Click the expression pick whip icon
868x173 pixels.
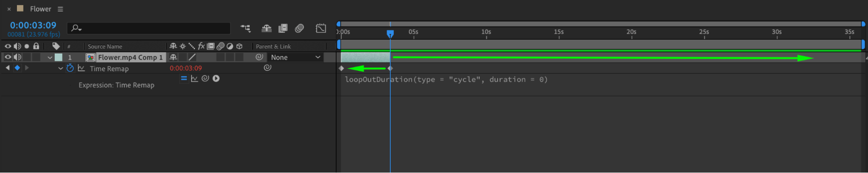[205, 79]
